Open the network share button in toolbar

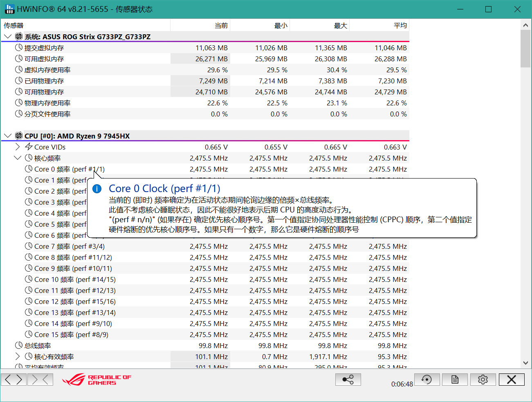click(348, 380)
